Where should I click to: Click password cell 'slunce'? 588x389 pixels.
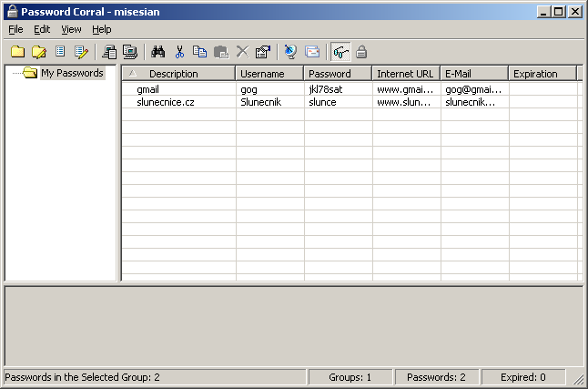[x=322, y=102]
